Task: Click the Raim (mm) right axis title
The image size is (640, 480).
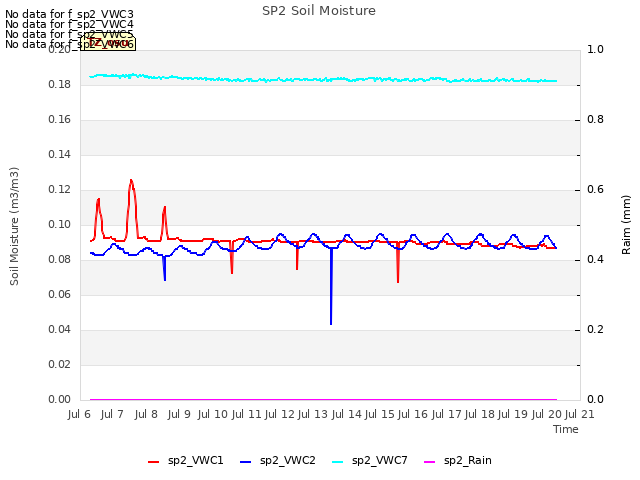Action: [626, 225]
